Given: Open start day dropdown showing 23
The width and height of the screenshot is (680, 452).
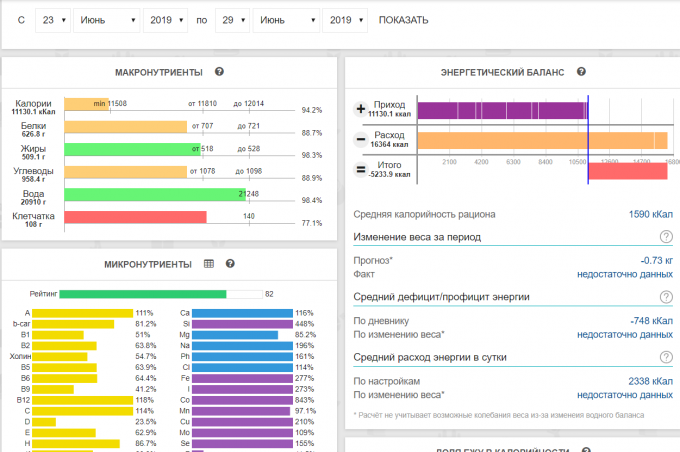Looking at the screenshot, I should point(51,20).
